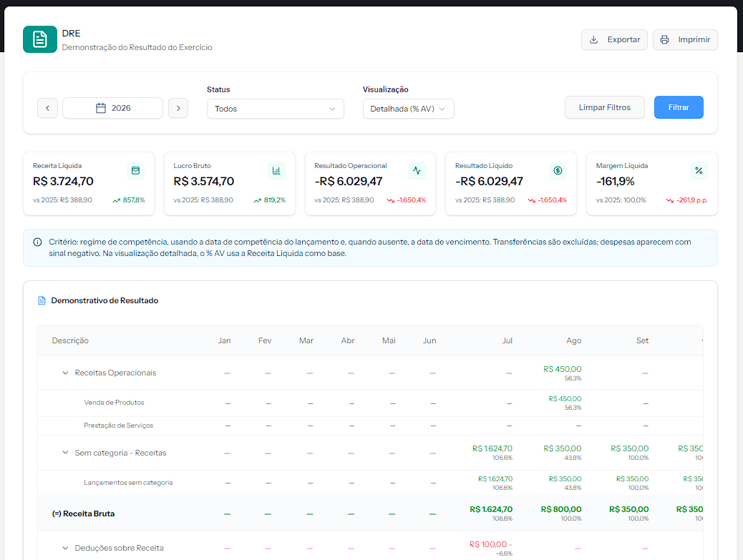743x560 pixels.
Task: Click the Imprimir button
Action: (x=685, y=40)
